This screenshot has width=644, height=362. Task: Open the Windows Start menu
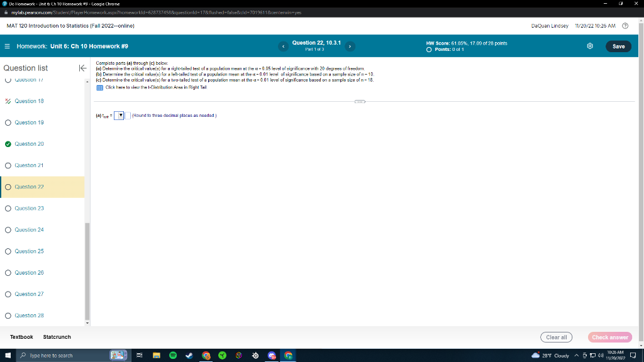8,356
